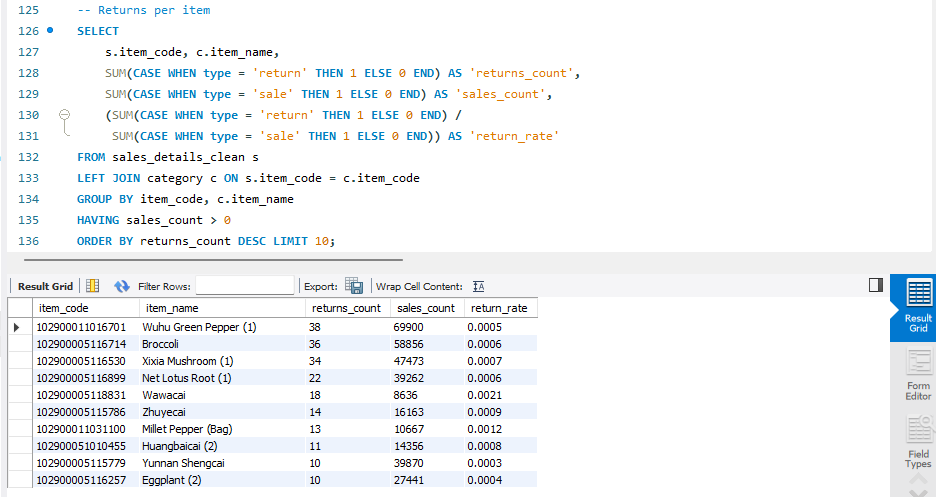Image resolution: width=936 pixels, height=497 pixels.
Task: Click the HAVING keyword on line 135
Action: (x=98, y=220)
